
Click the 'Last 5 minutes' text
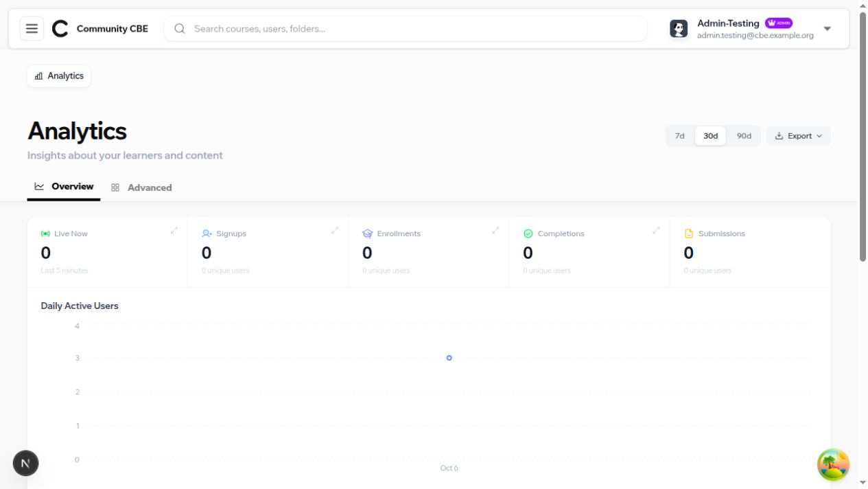(64, 271)
